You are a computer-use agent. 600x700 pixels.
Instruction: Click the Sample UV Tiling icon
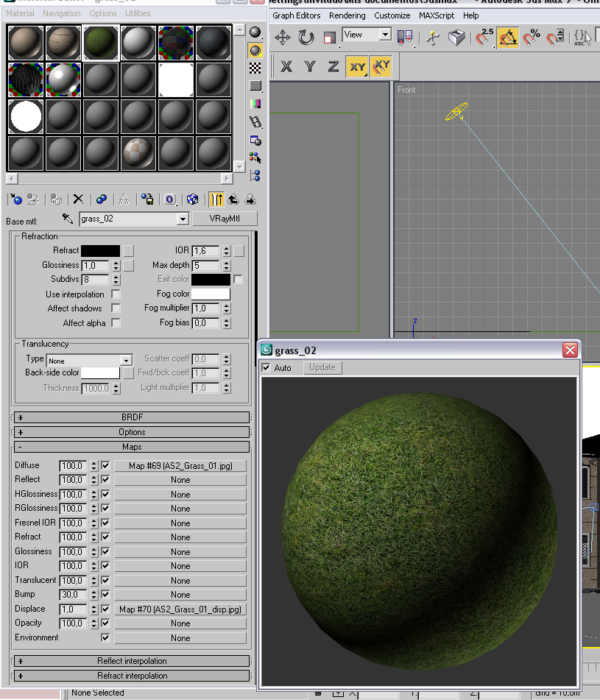(x=255, y=85)
